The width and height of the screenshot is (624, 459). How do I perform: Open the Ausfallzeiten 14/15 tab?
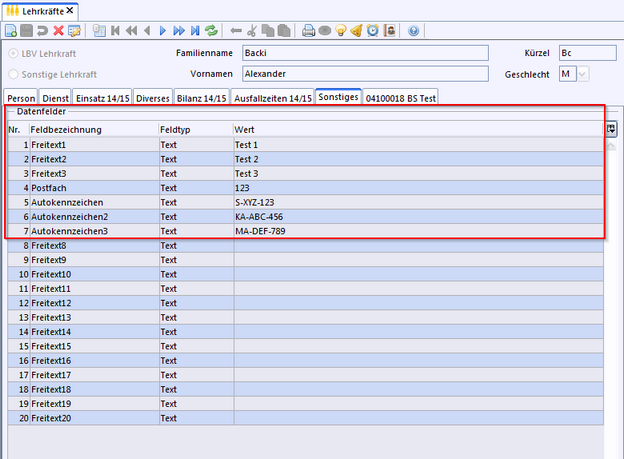[272, 97]
